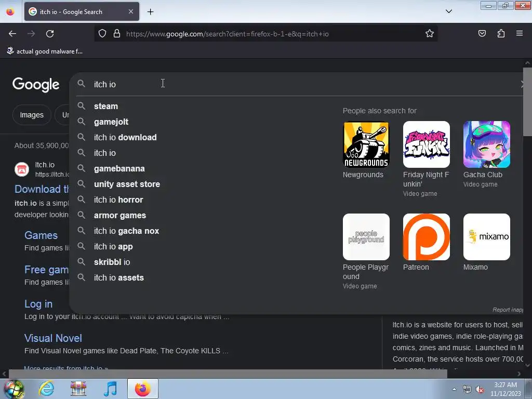Open the People Playground thumbnail
Image resolution: width=532 pixels, height=399 pixels.
[x=366, y=237]
